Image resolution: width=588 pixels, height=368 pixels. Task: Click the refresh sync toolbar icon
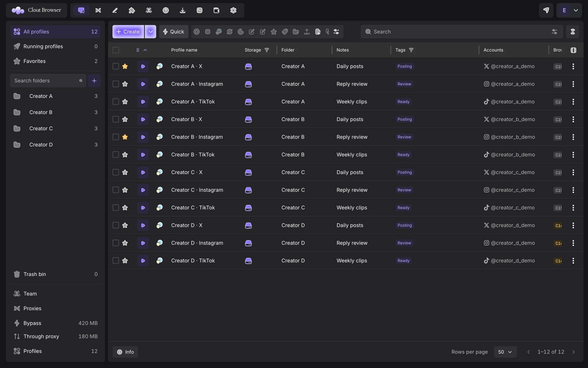pos(230,32)
